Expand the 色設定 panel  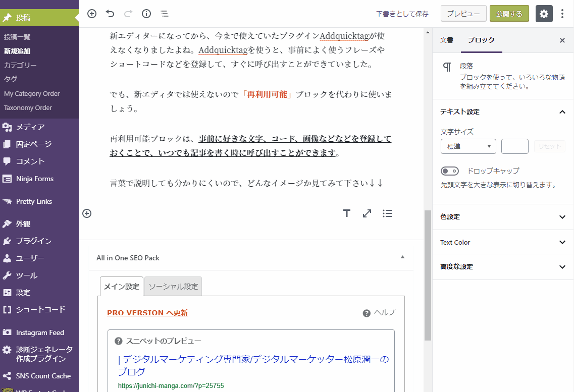click(x=503, y=217)
